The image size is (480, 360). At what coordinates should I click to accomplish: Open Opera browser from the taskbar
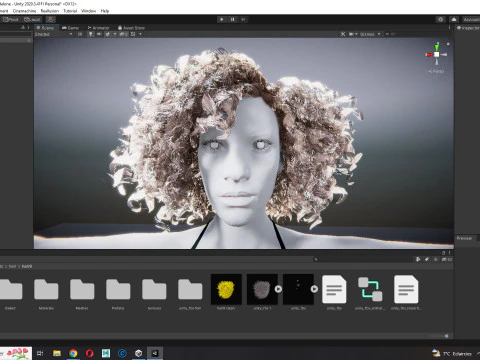(90, 353)
